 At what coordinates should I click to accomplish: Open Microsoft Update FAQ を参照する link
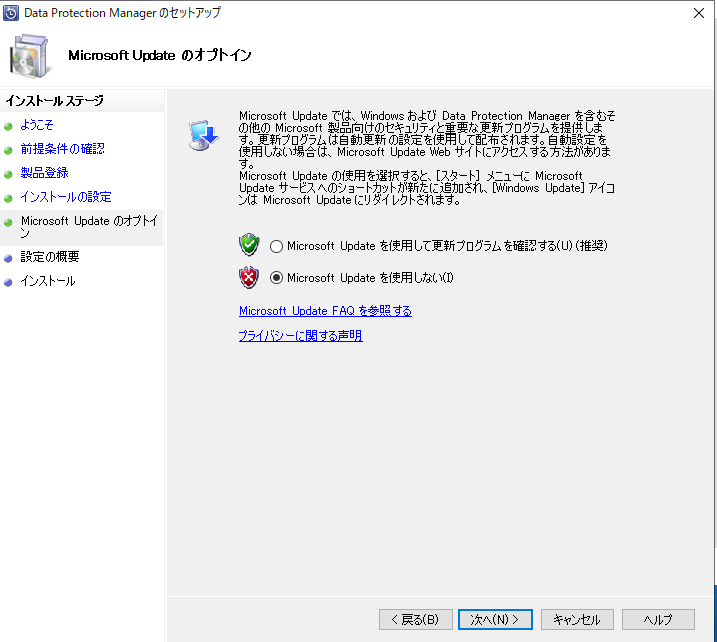(325, 311)
